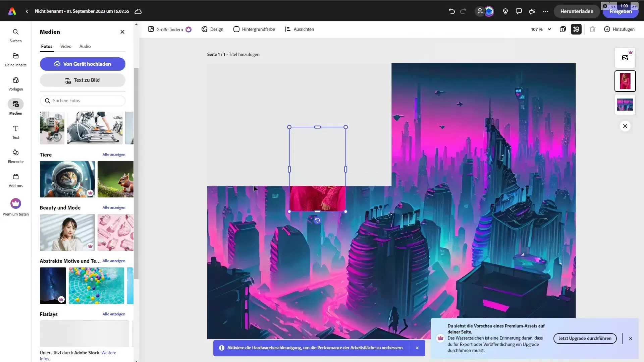Viewport: 644px width, 362px height.
Task: Click Jetzt Upgrade durchführen button
Action: coord(585,338)
